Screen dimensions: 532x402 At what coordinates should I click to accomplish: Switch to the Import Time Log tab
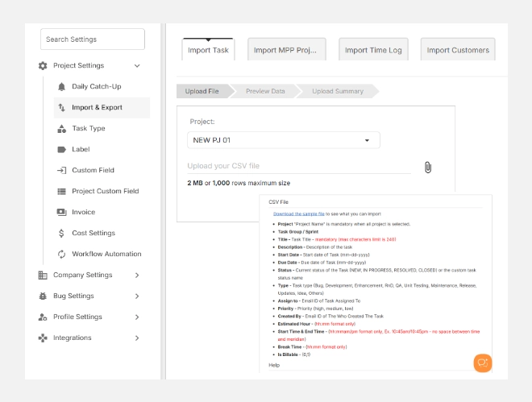coord(373,50)
